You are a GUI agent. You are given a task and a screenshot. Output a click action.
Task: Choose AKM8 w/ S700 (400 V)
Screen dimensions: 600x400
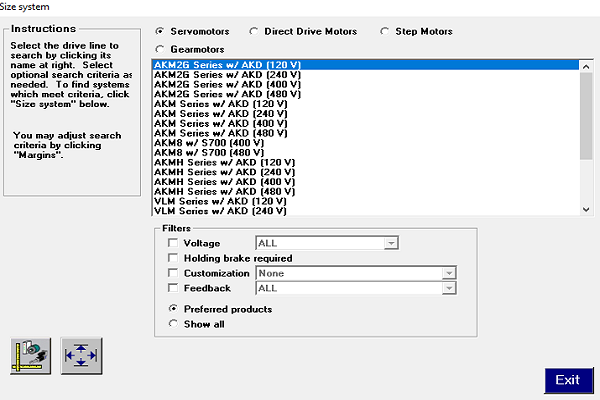366,143
